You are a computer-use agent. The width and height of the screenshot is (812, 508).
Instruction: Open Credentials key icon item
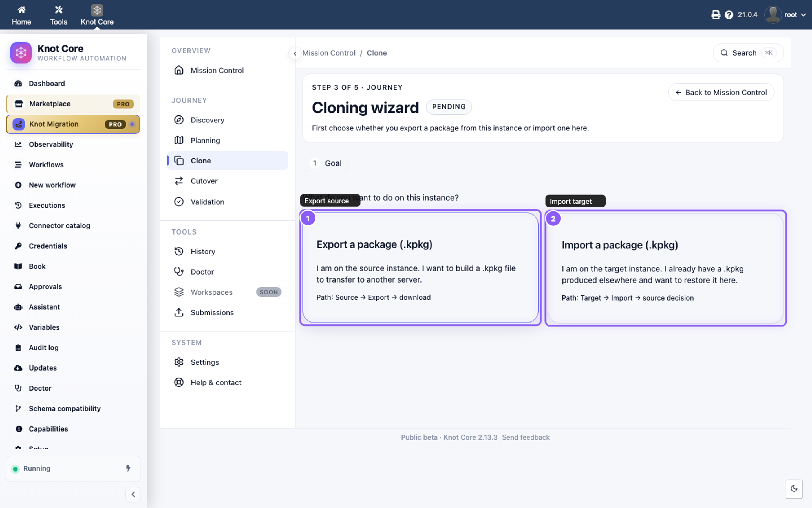73,246
